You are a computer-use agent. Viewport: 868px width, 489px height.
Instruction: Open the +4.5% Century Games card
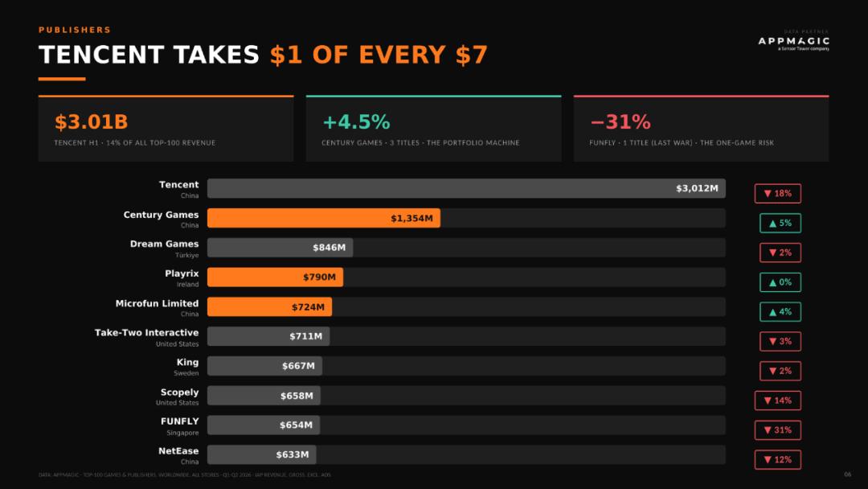click(433, 129)
